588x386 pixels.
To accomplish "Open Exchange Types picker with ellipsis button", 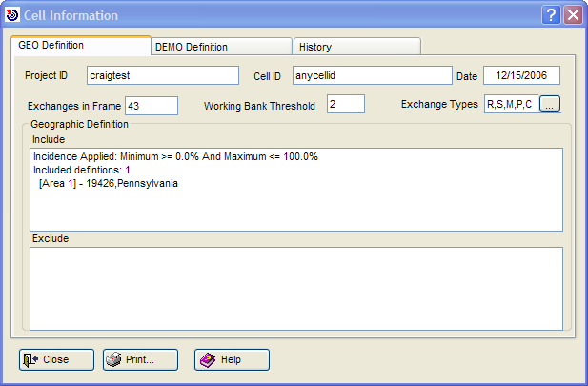I will pos(550,105).
